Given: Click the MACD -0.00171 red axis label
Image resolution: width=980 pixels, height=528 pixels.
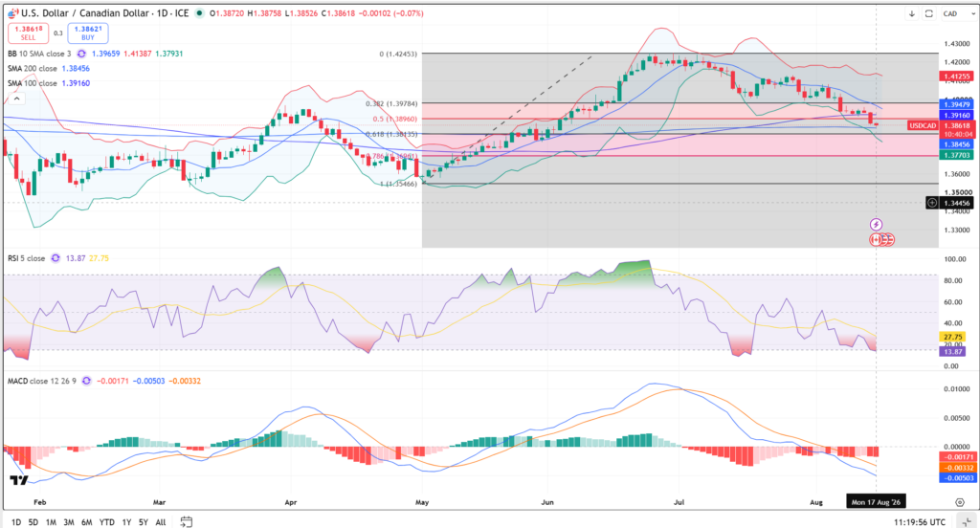Looking at the screenshot, I should [x=956, y=457].
